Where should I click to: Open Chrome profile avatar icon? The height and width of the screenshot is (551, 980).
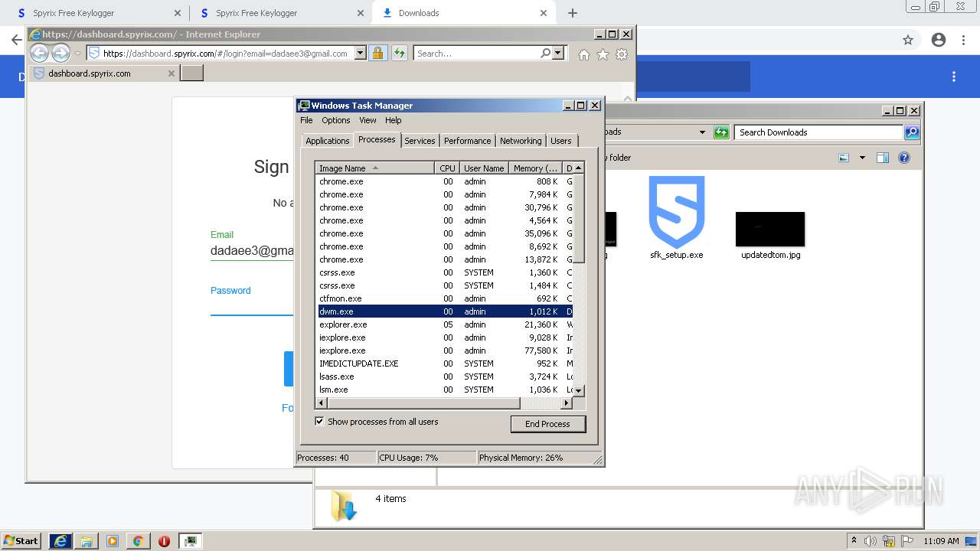pyautogui.click(x=939, y=40)
